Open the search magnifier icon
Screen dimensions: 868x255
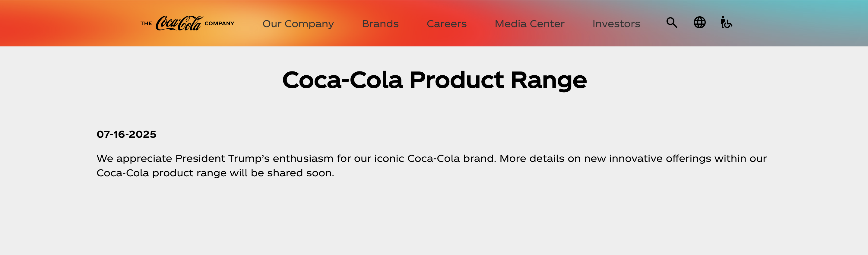(672, 23)
